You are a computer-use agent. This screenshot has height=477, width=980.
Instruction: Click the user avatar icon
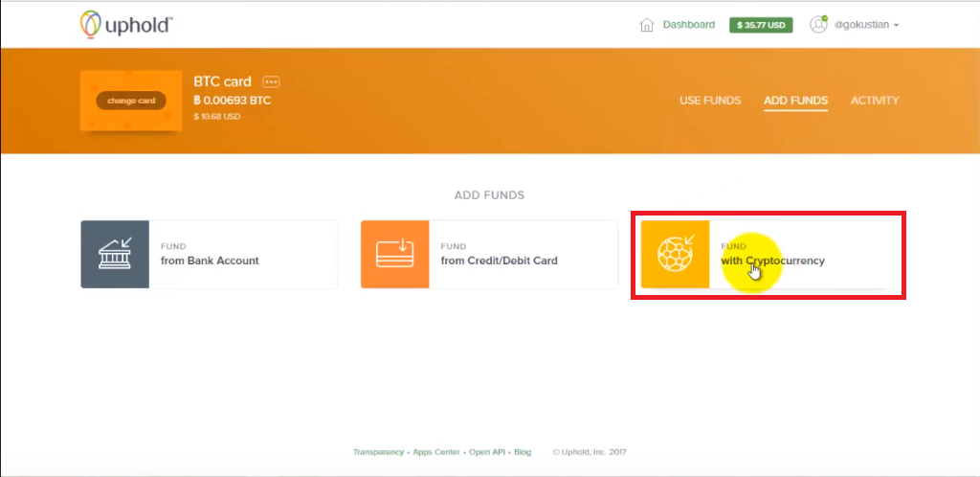818,24
